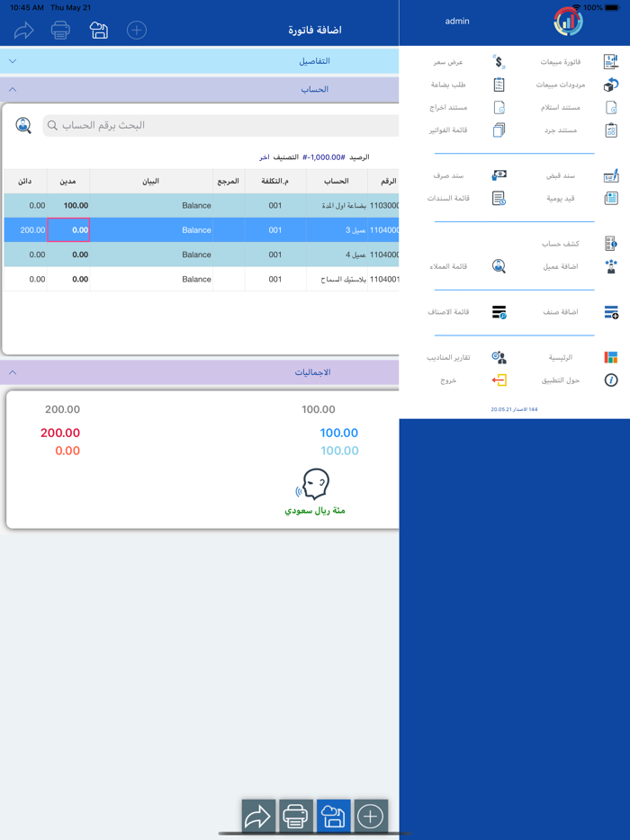Screen dimensions: 630x840
Task: Click the balance value #-1,000.00# text
Action: [x=324, y=157]
